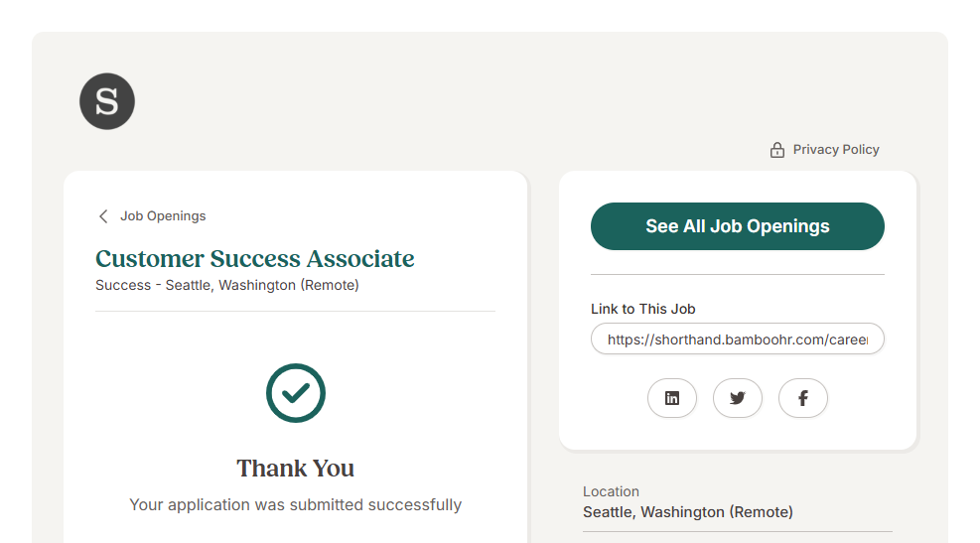Screen dimensions: 980x543
Task: Click the application submitted successfully message
Action: tap(296, 505)
